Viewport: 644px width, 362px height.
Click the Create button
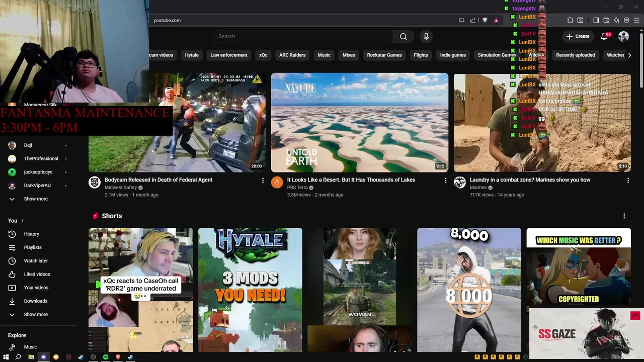(578, 36)
